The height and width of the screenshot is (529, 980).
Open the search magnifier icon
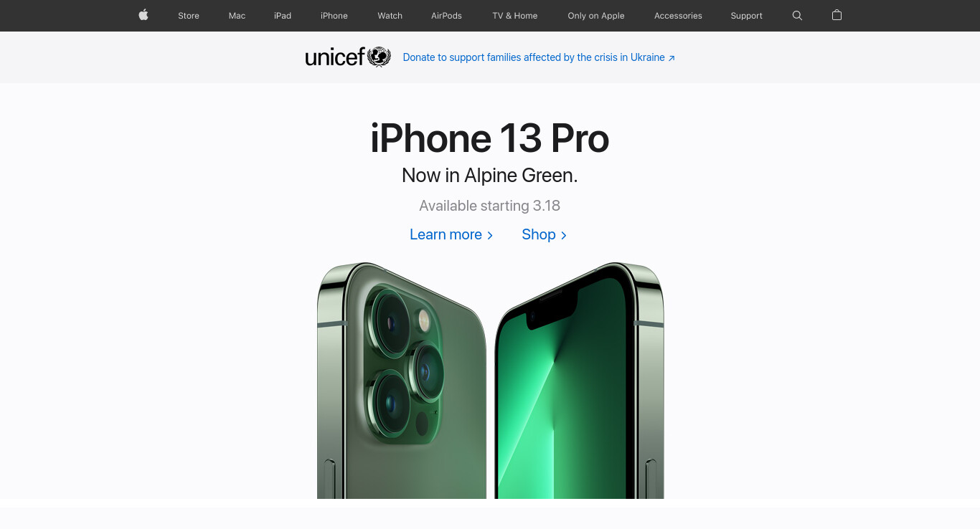pyautogui.click(x=797, y=15)
